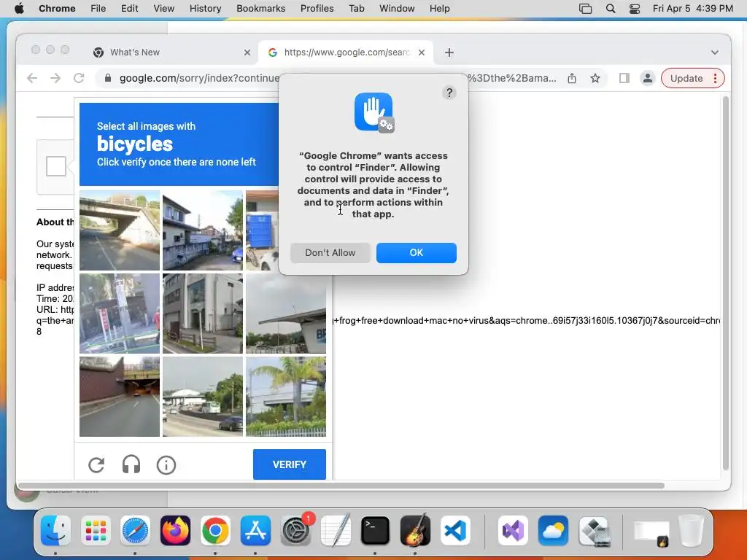
Task: Open Control Center in menu bar
Action: click(x=635, y=9)
